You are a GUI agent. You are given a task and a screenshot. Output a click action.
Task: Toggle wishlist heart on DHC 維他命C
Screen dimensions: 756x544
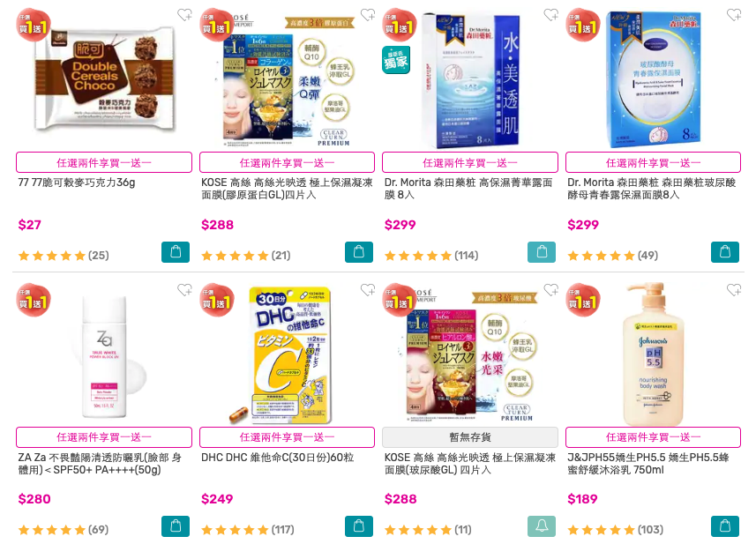pyautogui.click(x=367, y=290)
